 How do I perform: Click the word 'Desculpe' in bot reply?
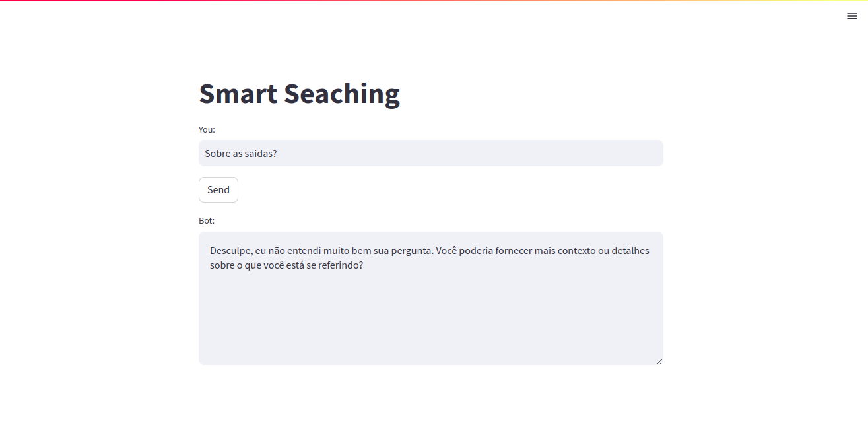point(230,251)
